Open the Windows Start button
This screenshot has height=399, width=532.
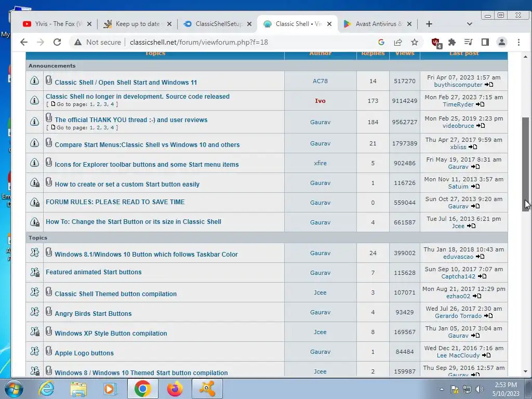coord(14,389)
